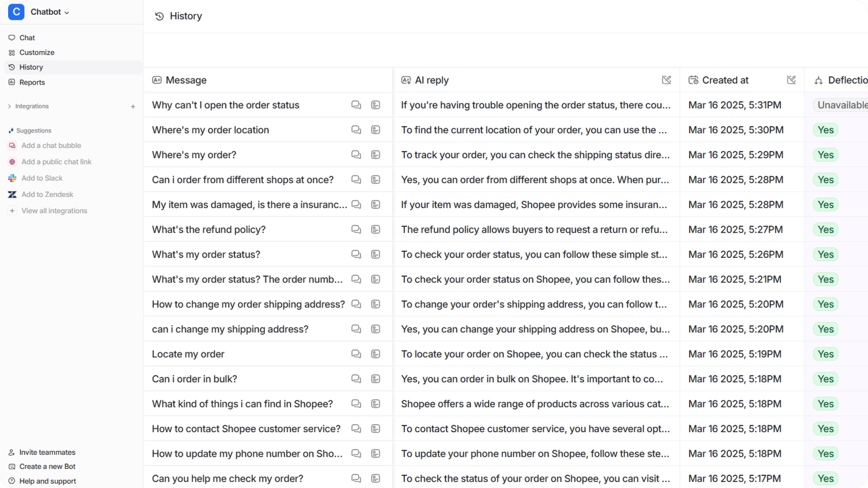Select message 'What's my order status? The order numb...'
The image size is (868, 488).
coord(247,279)
